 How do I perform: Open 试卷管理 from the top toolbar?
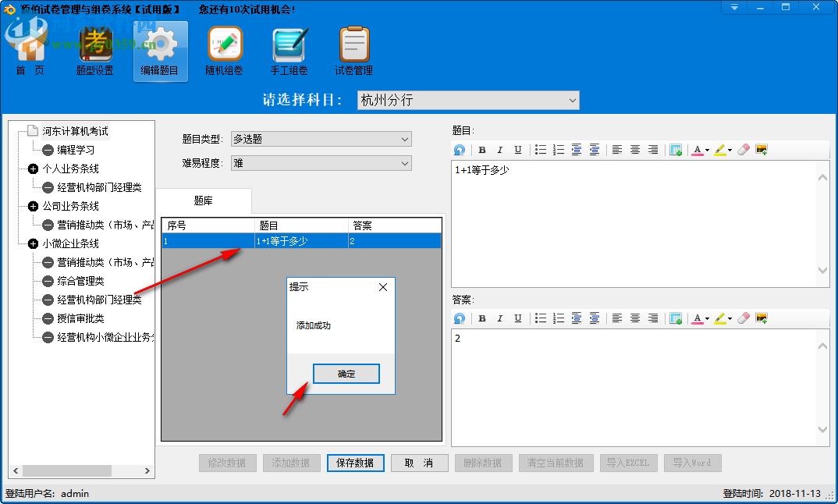click(x=353, y=51)
